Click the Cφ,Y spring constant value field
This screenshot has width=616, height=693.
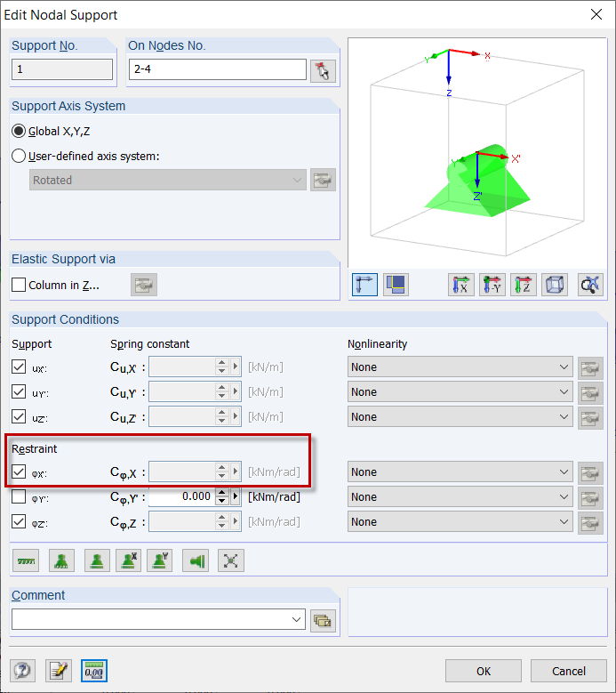click(182, 496)
